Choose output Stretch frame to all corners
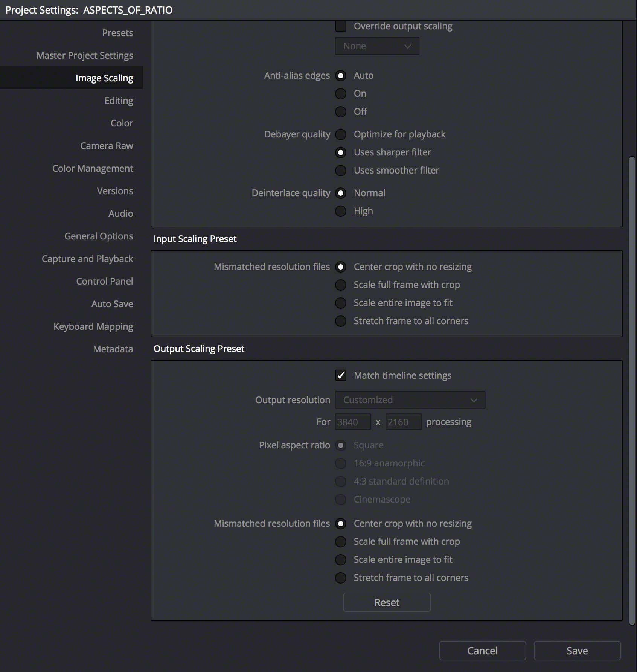 click(341, 578)
